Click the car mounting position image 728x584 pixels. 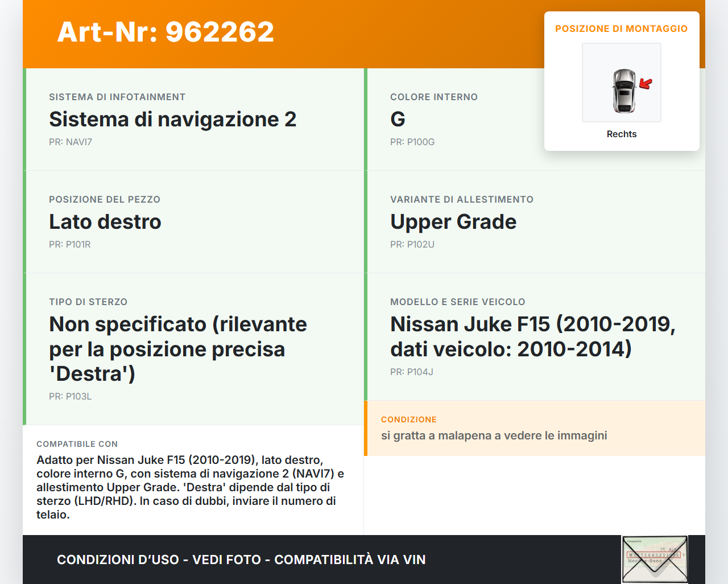coord(622,83)
